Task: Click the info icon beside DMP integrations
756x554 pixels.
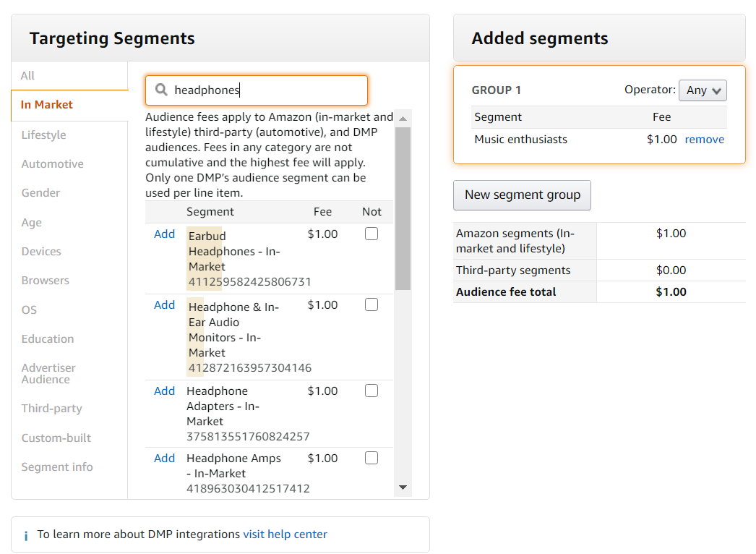Action: [26, 535]
